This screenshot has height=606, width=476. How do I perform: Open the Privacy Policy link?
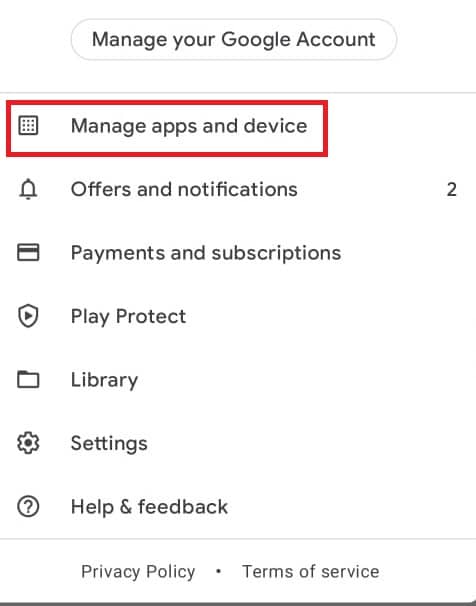pyautogui.click(x=138, y=572)
